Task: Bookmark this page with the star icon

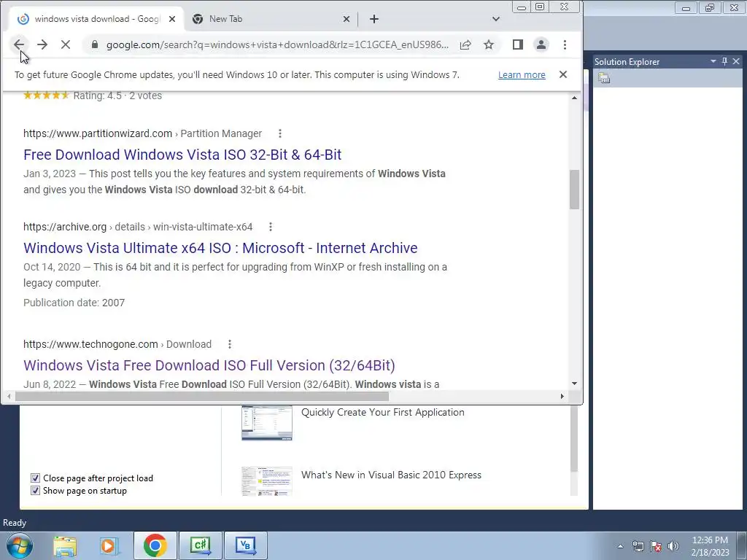Action: click(489, 44)
